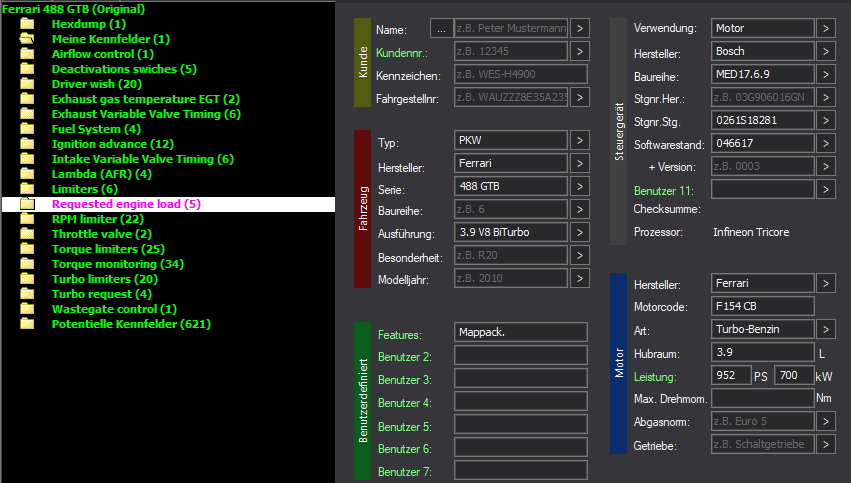
Task: Click the Besonderheit input field
Action: click(511, 255)
